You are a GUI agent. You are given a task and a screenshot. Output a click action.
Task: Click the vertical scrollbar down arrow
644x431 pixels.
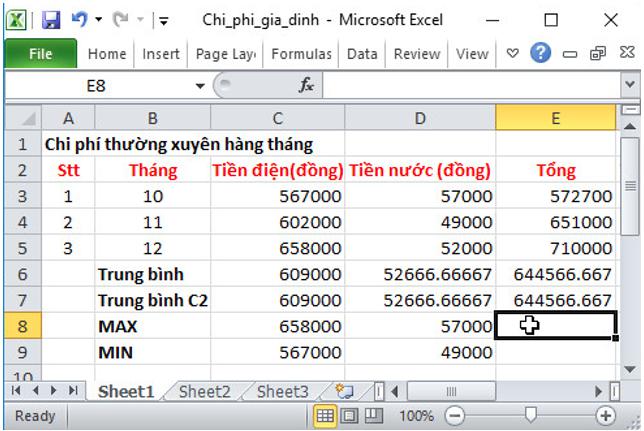[630, 369]
